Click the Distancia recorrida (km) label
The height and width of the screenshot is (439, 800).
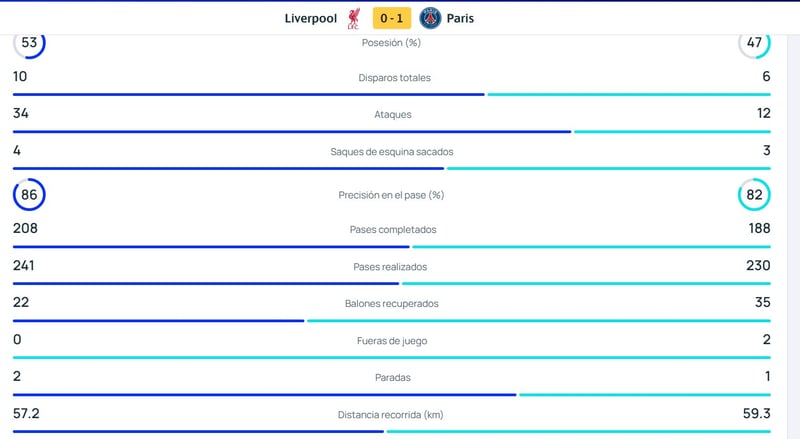click(391, 415)
